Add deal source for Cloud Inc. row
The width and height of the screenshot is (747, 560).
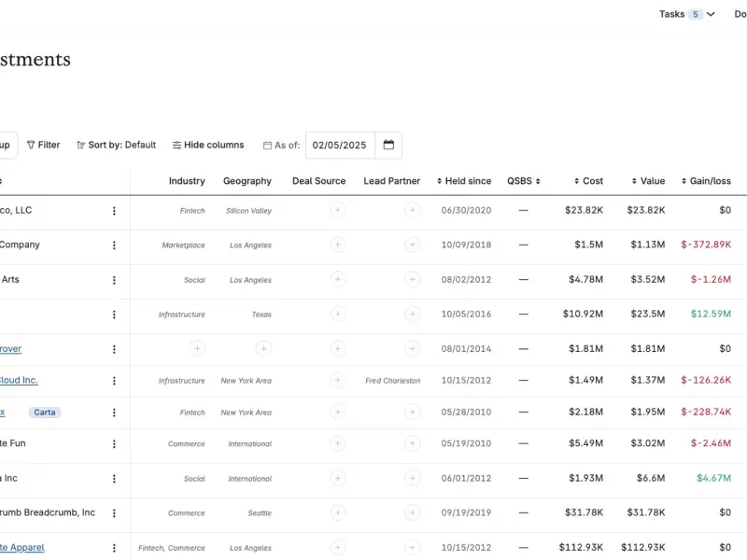(337, 380)
